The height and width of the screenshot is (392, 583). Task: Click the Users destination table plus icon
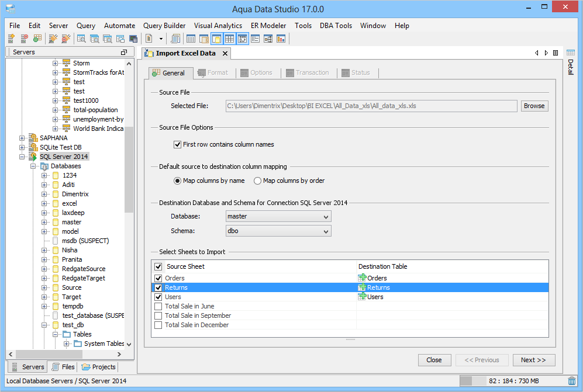[x=362, y=296]
